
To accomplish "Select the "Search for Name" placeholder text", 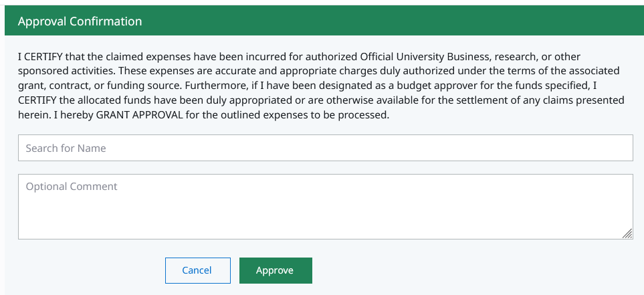I will pyautogui.click(x=66, y=148).
